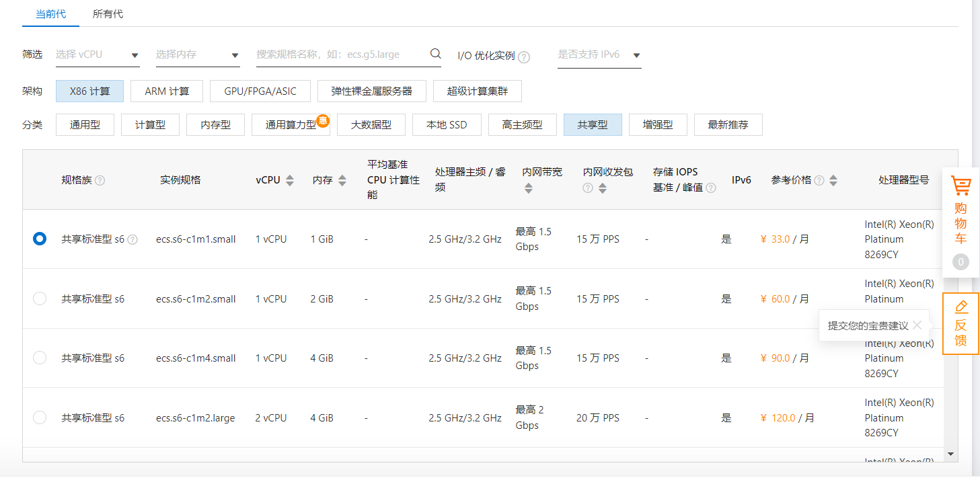
Task: Click the 20 万 PPS cell
Action: pos(598,417)
